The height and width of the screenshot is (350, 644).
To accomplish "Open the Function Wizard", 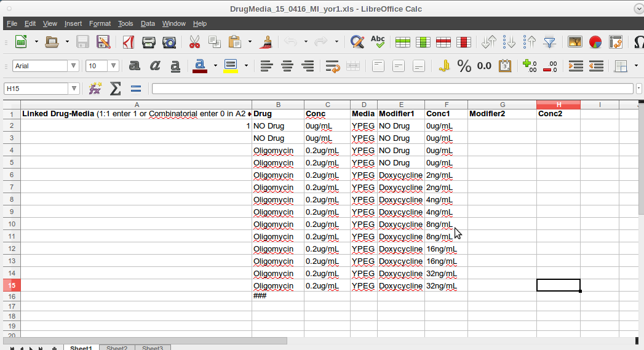I will [95, 89].
